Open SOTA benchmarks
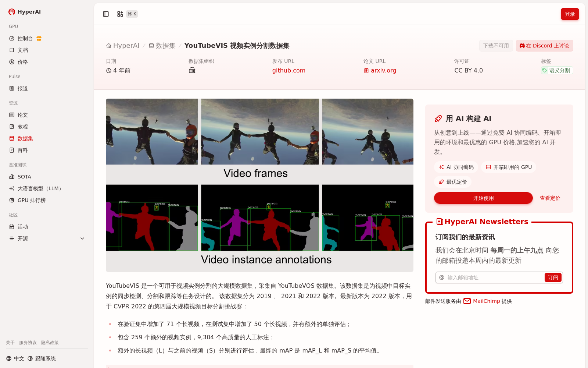 [x=47, y=177]
